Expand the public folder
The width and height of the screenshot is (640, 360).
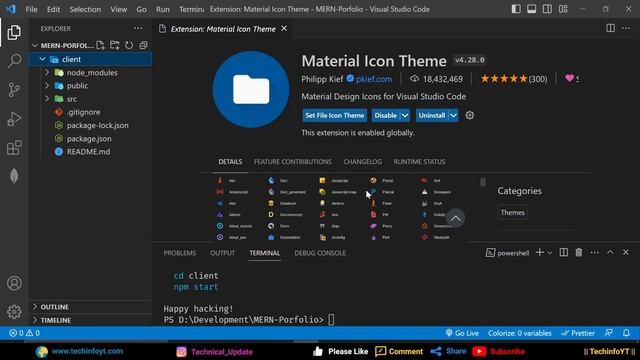click(47, 85)
